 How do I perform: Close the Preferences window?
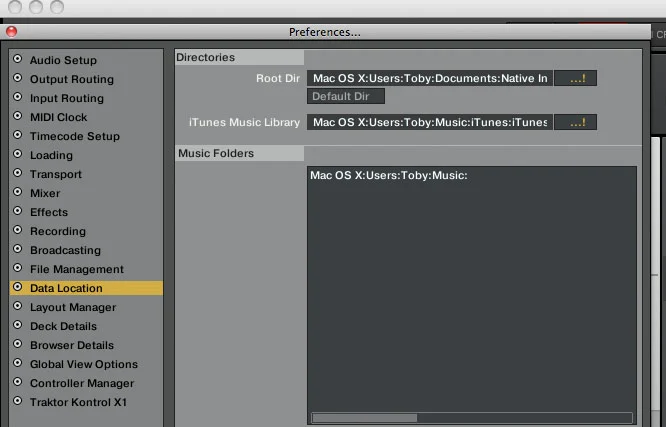(12, 32)
